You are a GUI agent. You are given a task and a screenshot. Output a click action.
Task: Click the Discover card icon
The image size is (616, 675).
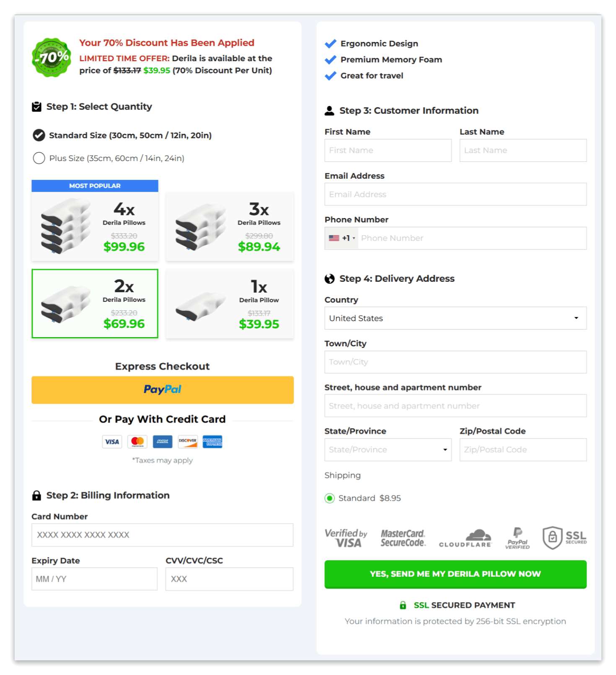[x=187, y=441]
